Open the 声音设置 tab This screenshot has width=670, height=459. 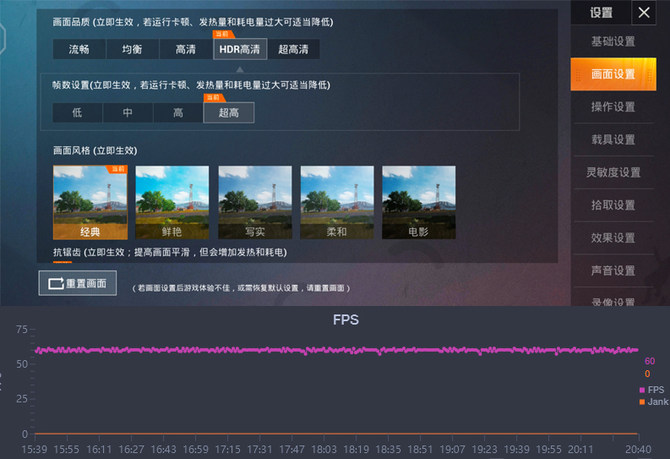(612, 271)
